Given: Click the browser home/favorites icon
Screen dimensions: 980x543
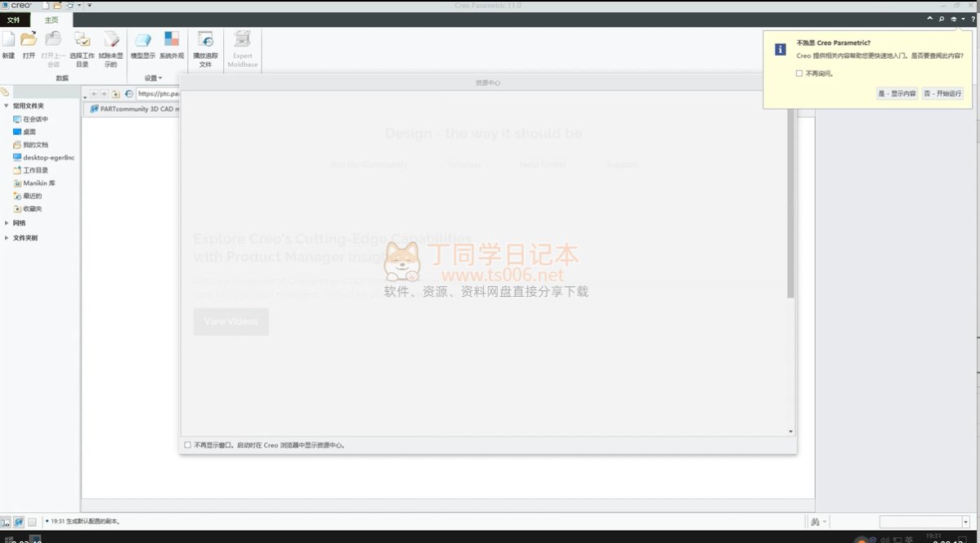Looking at the screenshot, I should tap(115, 94).
